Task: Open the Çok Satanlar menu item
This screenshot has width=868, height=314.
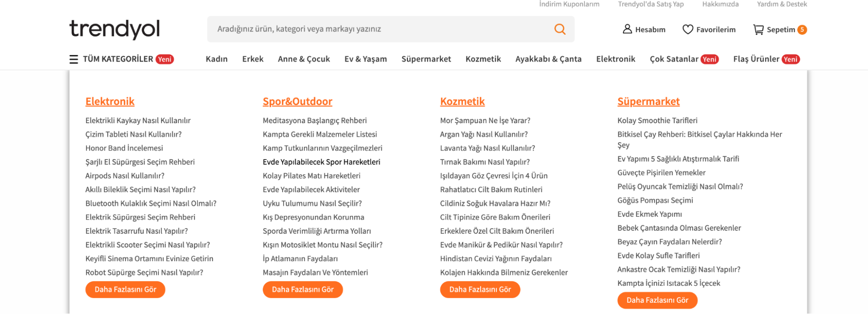Action: 674,59
